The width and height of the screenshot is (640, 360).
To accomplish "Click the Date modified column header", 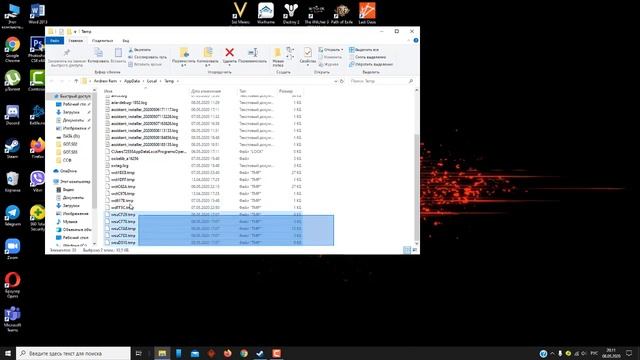I will 206,91.
